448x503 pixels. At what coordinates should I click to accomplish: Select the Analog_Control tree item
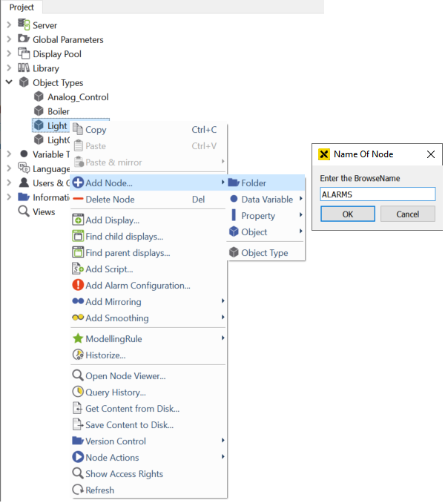pyautogui.click(x=78, y=97)
